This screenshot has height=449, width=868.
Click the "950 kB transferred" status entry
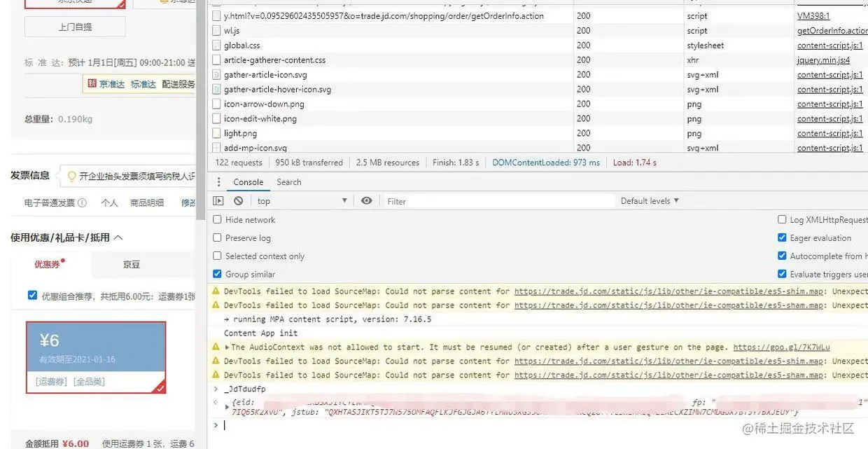pyautogui.click(x=309, y=163)
